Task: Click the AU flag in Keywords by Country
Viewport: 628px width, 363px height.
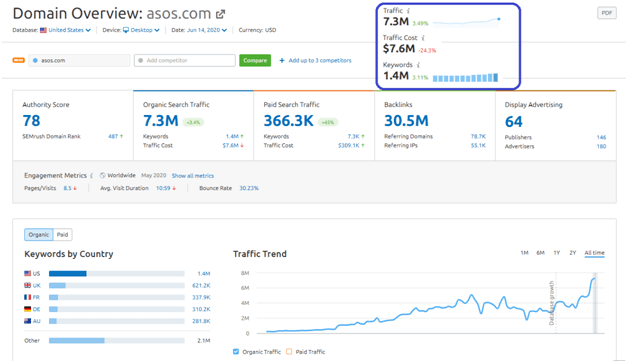Action: (x=27, y=321)
